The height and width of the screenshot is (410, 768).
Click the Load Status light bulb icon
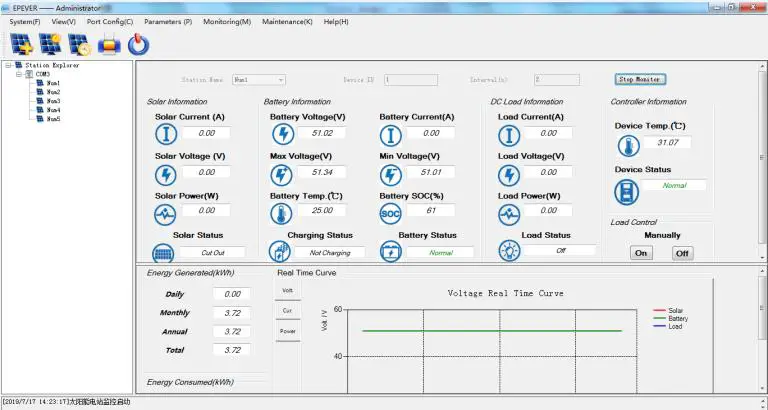click(509, 252)
